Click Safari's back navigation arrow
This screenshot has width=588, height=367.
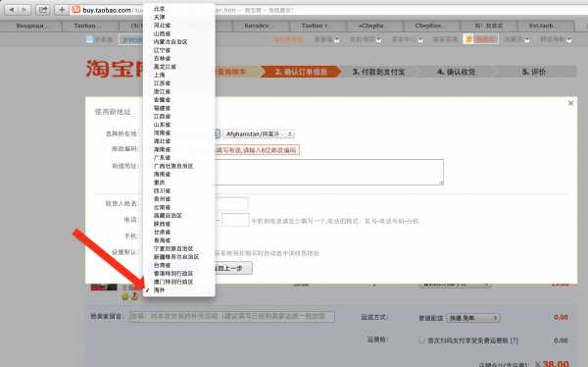coord(11,10)
